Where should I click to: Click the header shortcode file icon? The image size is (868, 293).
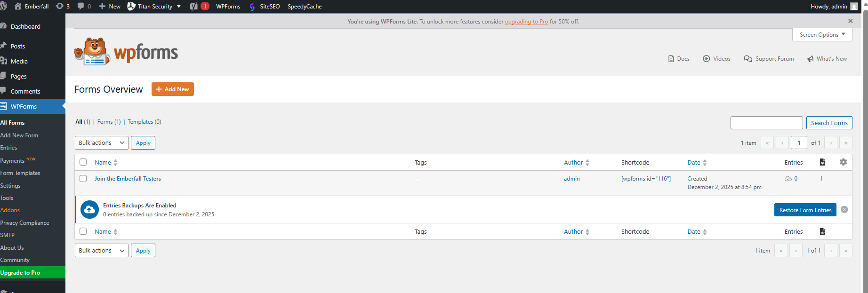tap(822, 162)
